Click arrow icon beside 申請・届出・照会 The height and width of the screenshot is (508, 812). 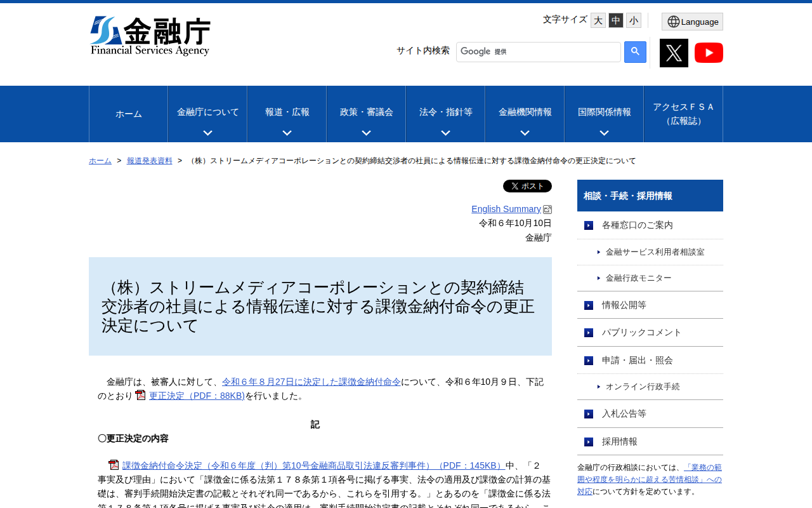[589, 361]
